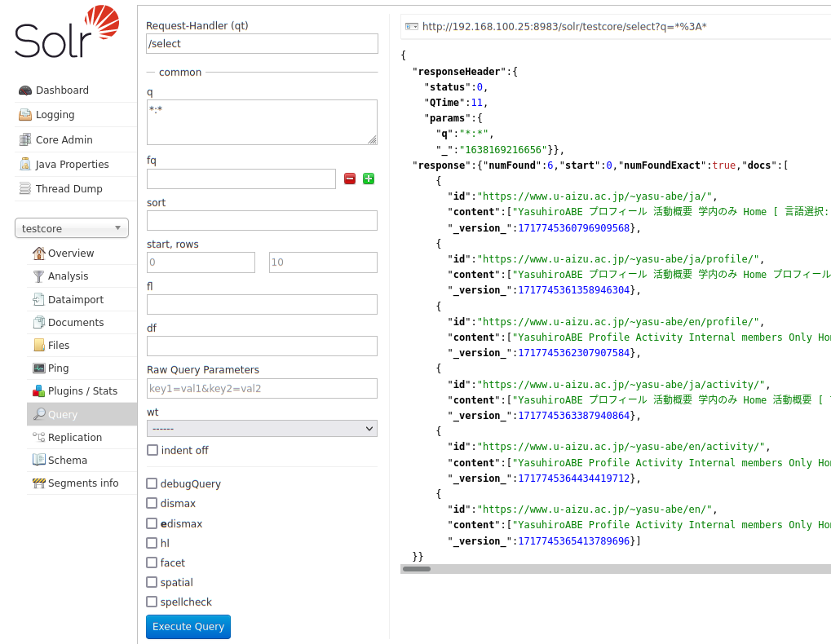
Task: Click the Thread Dump icon
Action: click(x=24, y=188)
